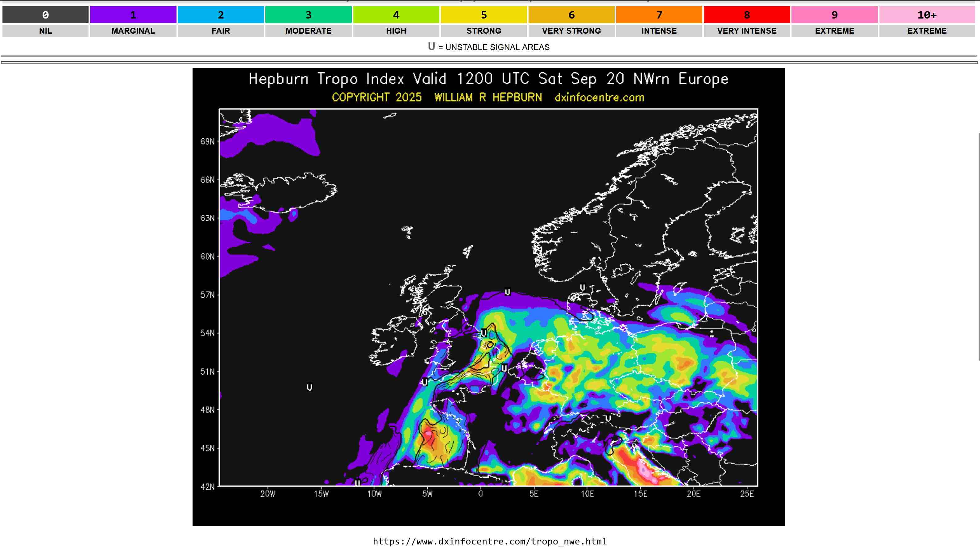Image resolution: width=980 pixels, height=554 pixels.
Task: Click the U marker near Denmark at 10E
Action: (x=583, y=287)
